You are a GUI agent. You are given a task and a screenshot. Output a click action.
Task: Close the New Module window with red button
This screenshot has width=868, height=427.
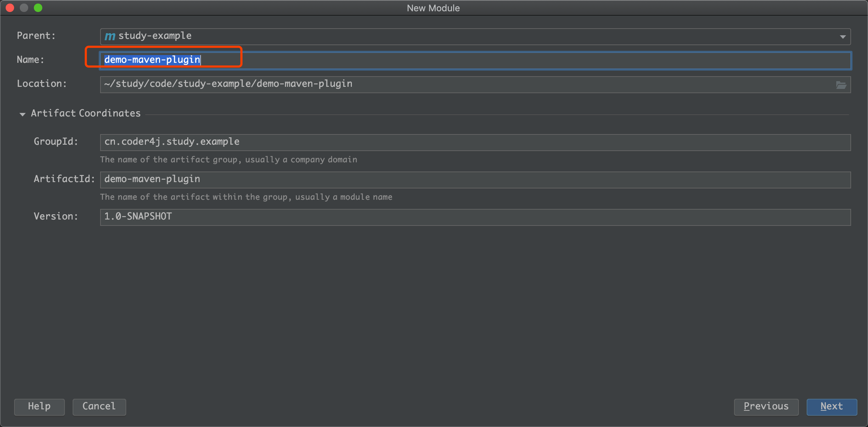pyautogui.click(x=10, y=8)
